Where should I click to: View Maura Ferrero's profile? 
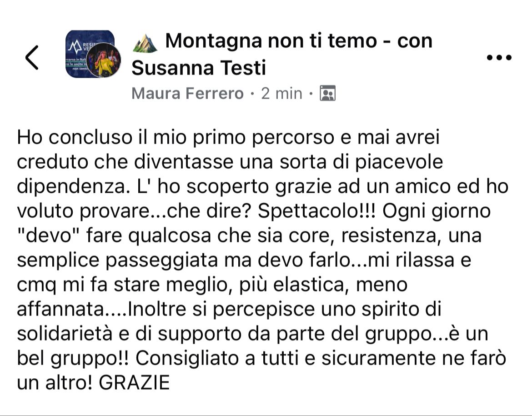click(187, 93)
